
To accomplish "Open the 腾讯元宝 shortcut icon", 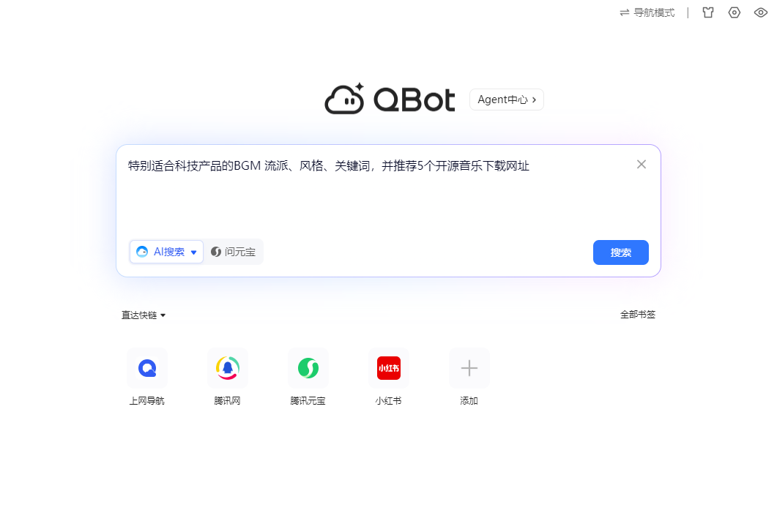I will point(308,368).
